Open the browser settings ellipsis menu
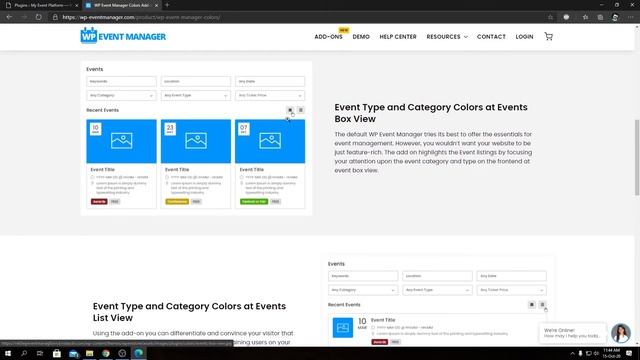 click(x=631, y=17)
